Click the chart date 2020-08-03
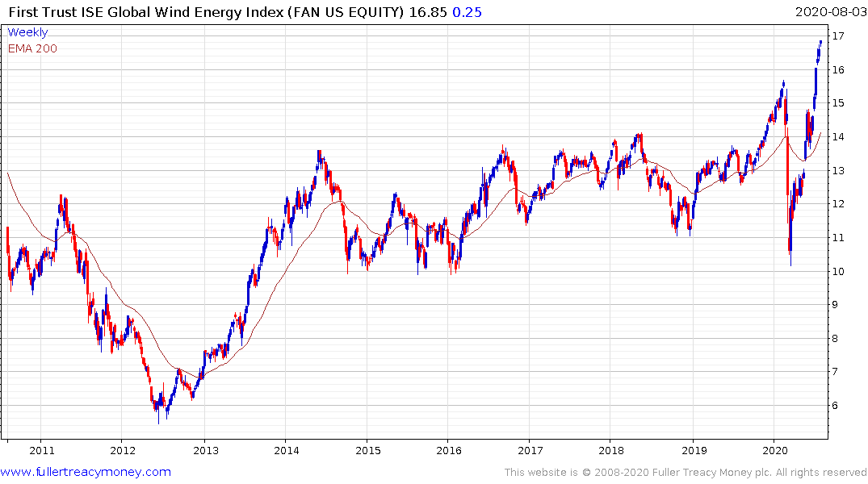This screenshot has width=868, height=484. pyautogui.click(x=831, y=12)
